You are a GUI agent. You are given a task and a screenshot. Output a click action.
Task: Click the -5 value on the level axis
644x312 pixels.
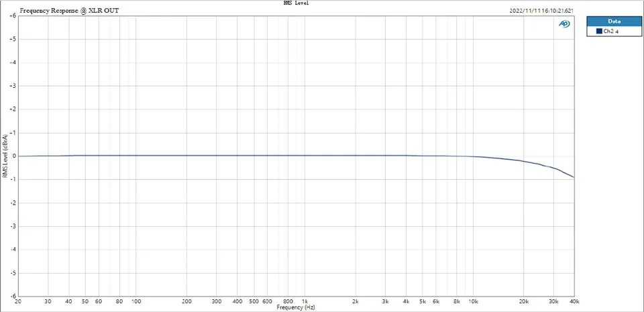13,273
